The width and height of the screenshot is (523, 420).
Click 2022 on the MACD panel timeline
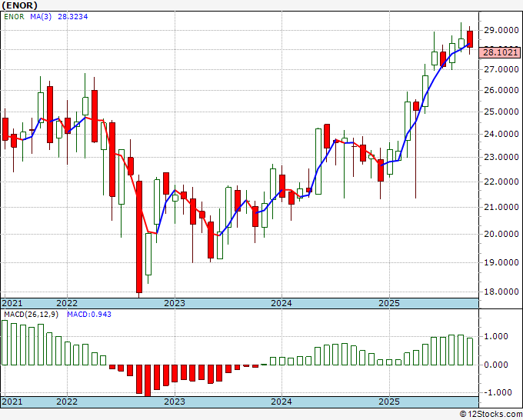pos(67,402)
